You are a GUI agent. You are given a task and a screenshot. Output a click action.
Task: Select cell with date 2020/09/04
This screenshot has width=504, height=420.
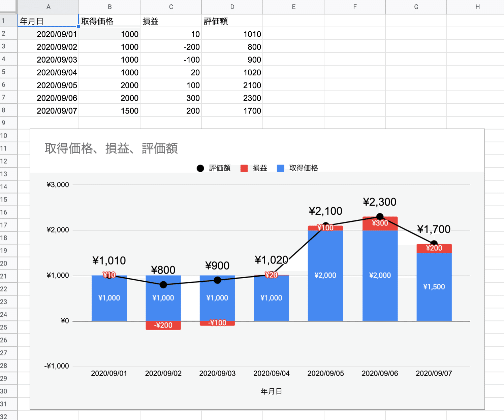(x=48, y=72)
